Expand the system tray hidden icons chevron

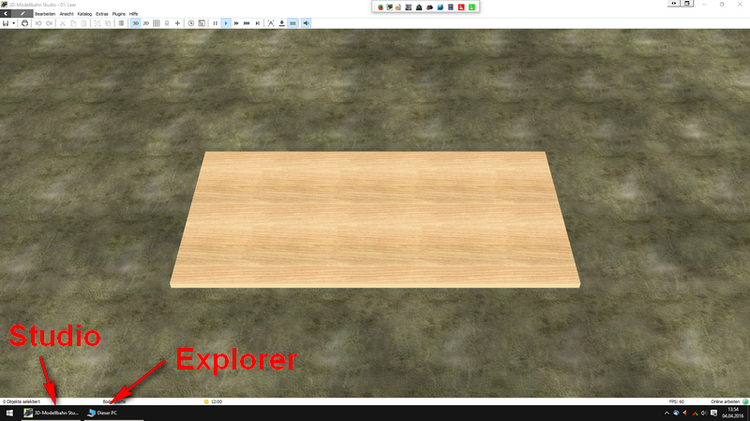click(x=666, y=413)
